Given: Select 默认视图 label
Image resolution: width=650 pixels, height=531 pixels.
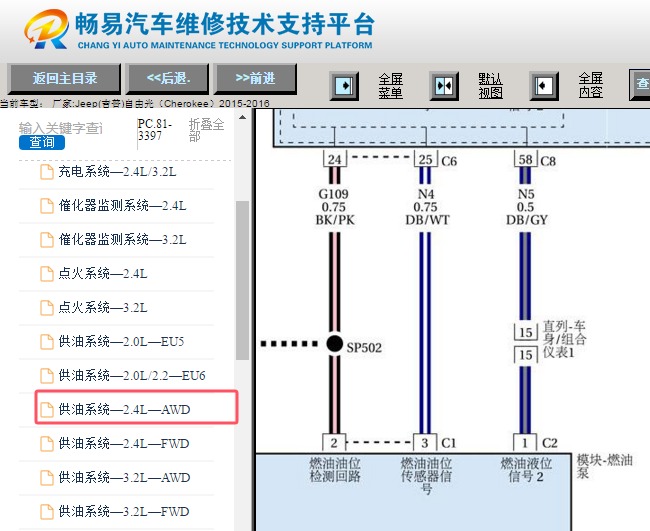Looking at the screenshot, I should click(x=490, y=86).
